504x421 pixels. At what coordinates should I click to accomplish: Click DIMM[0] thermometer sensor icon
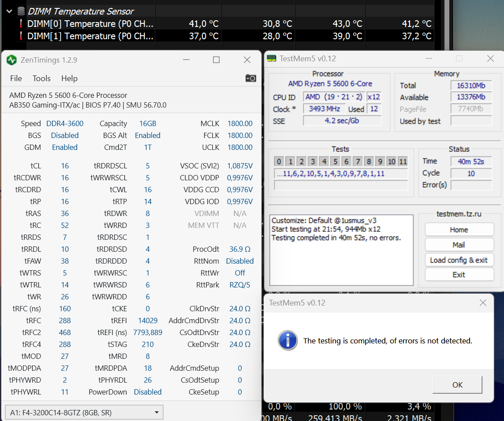(x=21, y=23)
